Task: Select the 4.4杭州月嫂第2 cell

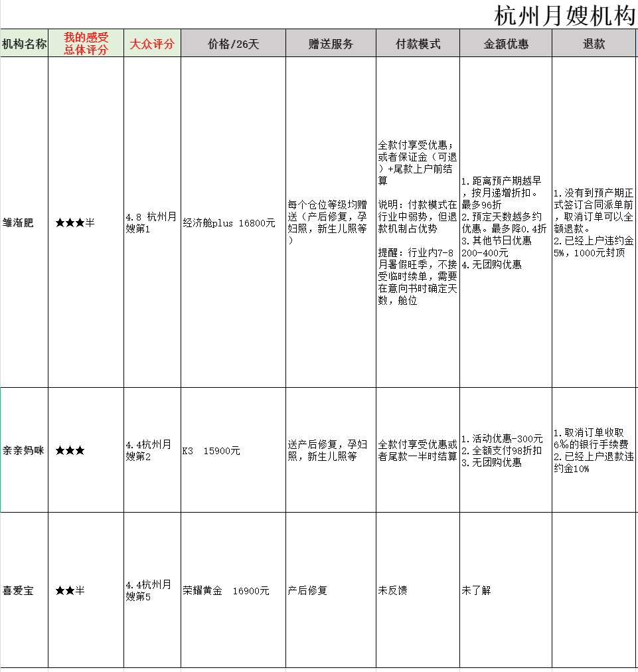Action: tap(152, 450)
